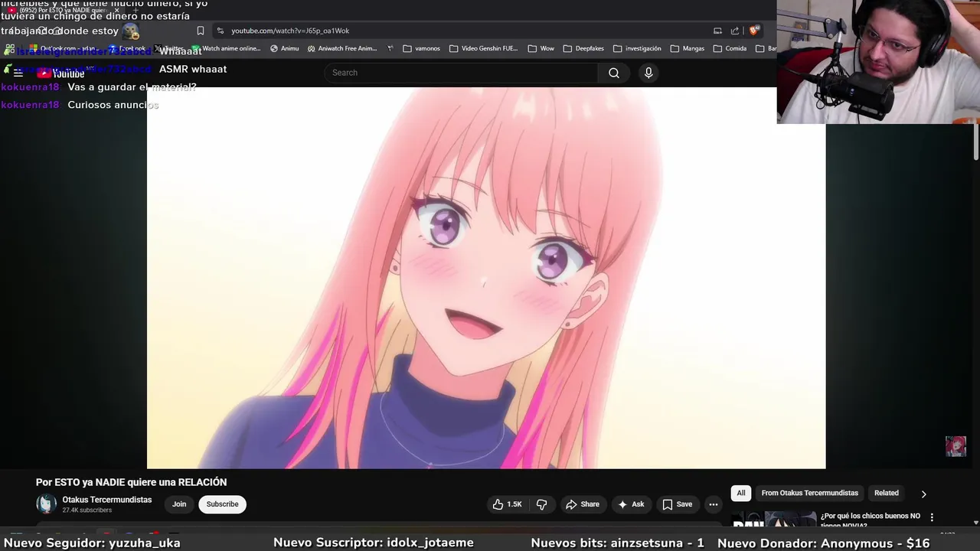Dislike the video with thumbs down
Image resolution: width=980 pixels, height=551 pixels.
[x=542, y=504]
